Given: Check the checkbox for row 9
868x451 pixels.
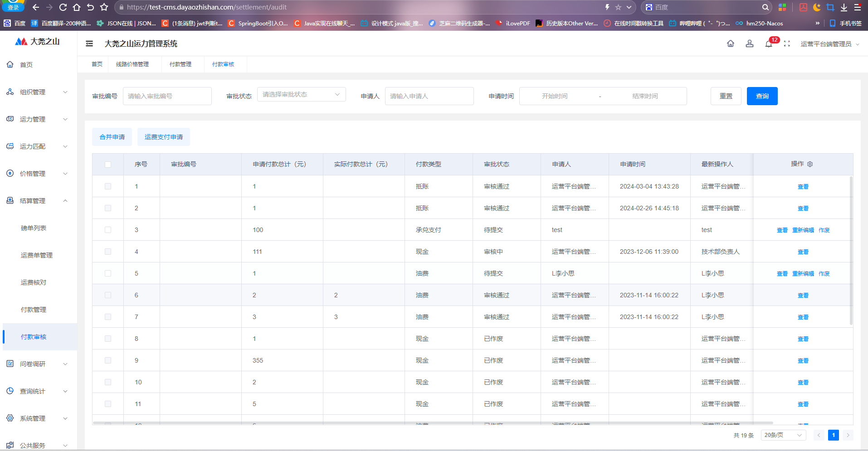Looking at the screenshot, I should [108, 360].
